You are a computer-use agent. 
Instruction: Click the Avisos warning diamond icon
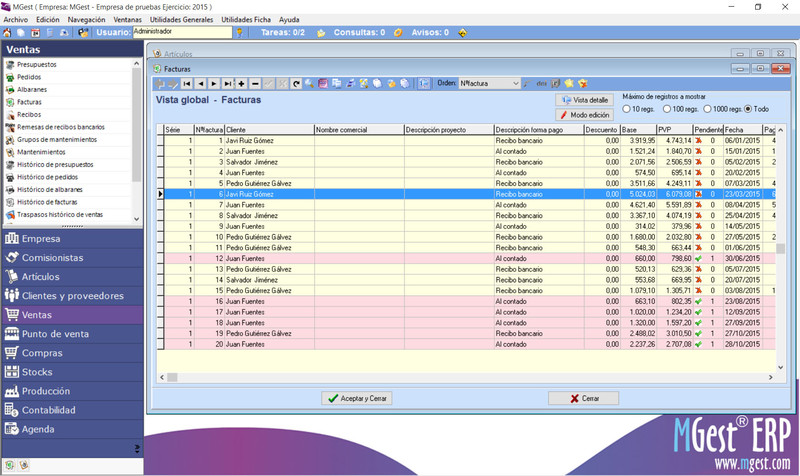tap(462, 33)
